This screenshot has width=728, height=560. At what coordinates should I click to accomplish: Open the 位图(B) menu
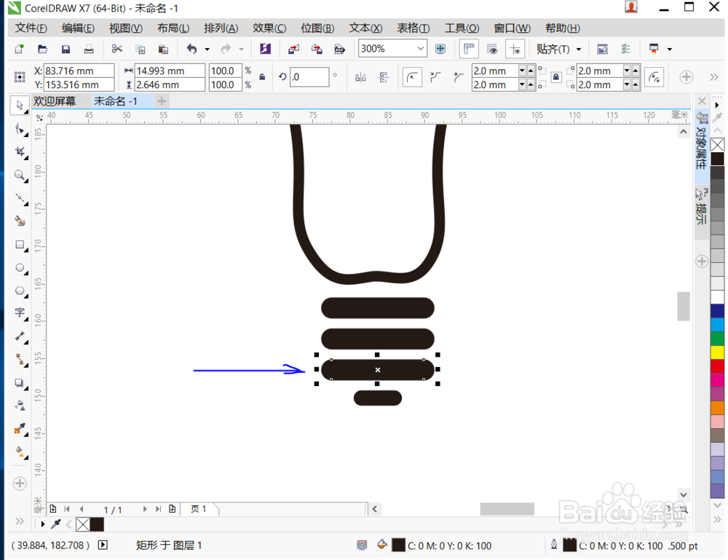click(317, 28)
